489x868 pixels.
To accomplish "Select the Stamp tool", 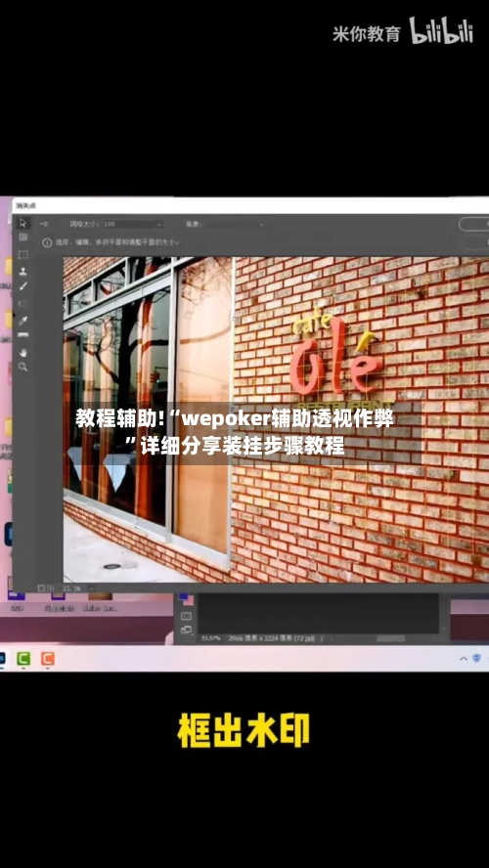I will (23, 272).
